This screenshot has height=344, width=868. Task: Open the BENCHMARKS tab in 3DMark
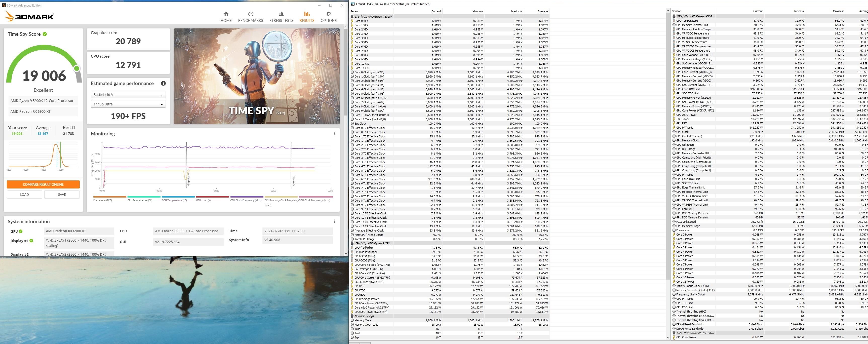point(250,17)
